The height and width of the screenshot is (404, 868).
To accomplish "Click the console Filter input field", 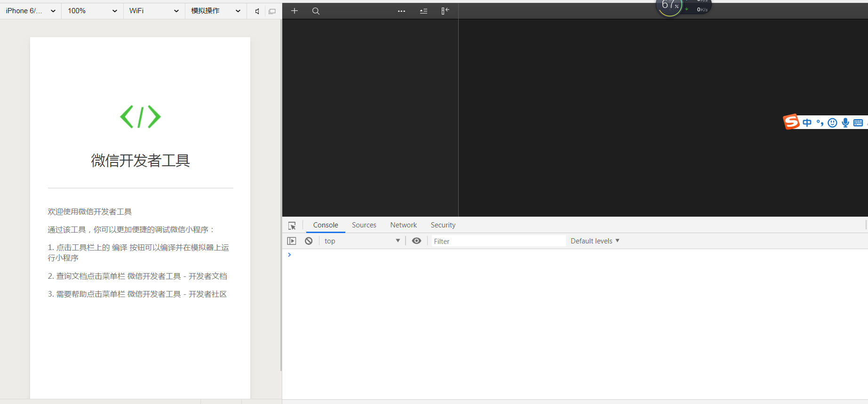I will coord(498,241).
